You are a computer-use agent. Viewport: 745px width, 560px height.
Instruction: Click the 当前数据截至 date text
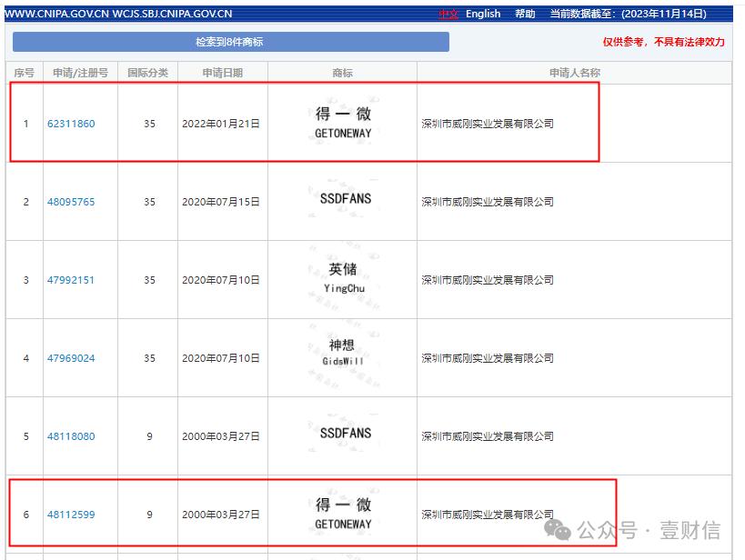point(629,14)
